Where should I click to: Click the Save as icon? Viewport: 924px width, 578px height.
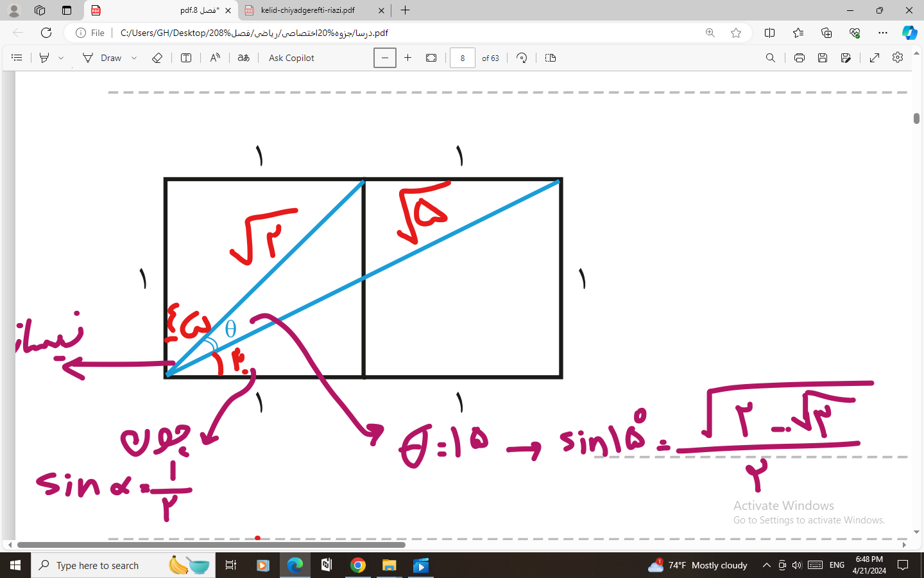(846, 58)
